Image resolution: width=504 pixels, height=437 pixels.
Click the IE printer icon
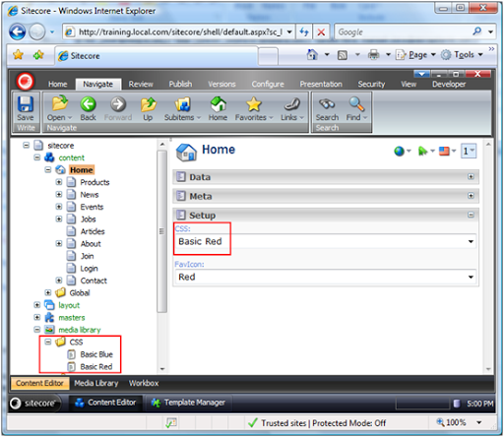[373, 54]
